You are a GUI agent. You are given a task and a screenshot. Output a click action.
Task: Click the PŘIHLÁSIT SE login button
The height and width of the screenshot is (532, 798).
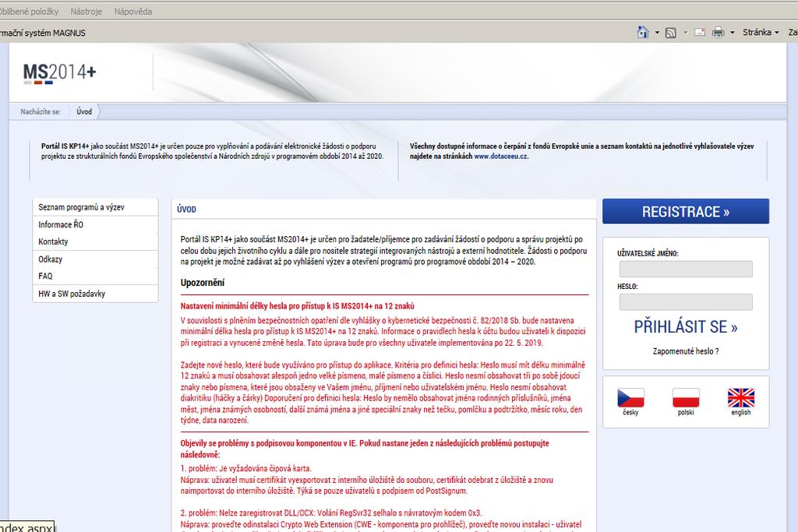click(x=686, y=326)
